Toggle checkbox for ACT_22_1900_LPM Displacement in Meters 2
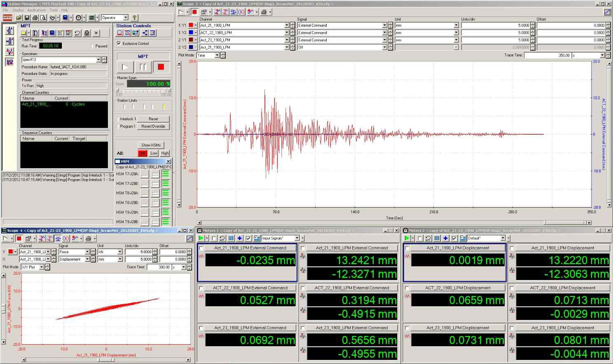 (x=407, y=288)
